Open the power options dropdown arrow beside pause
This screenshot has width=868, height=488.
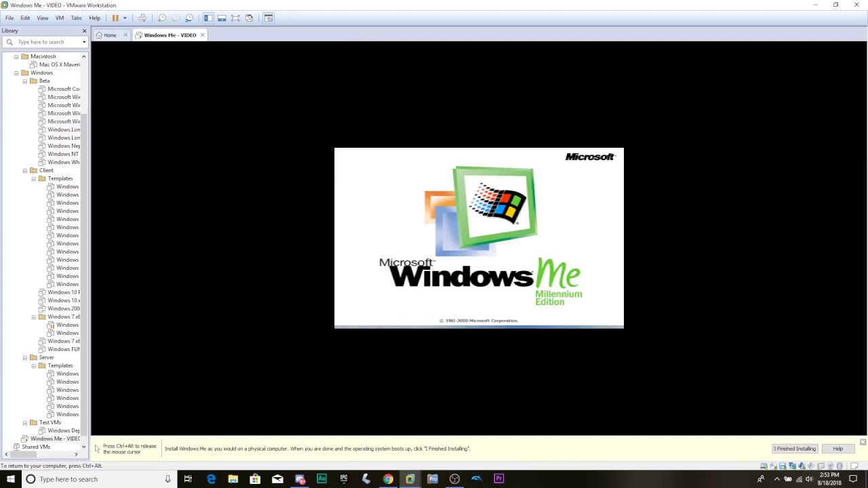coord(125,18)
